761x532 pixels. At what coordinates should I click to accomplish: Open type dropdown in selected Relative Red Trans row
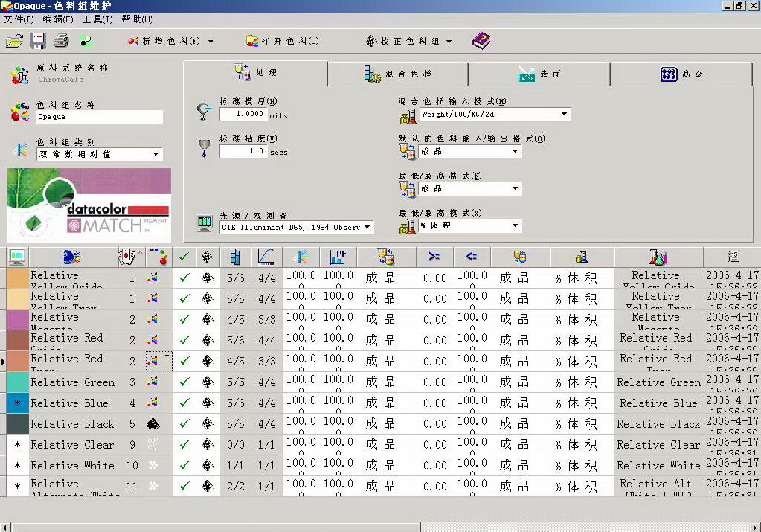pyautogui.click(x=167, y=356)
